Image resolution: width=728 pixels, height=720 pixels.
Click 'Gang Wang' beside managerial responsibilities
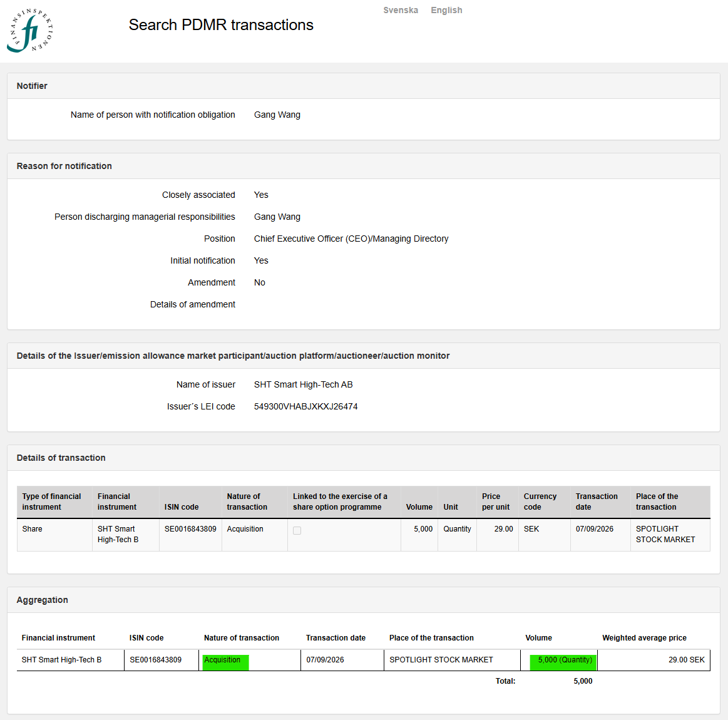point(277,217)
